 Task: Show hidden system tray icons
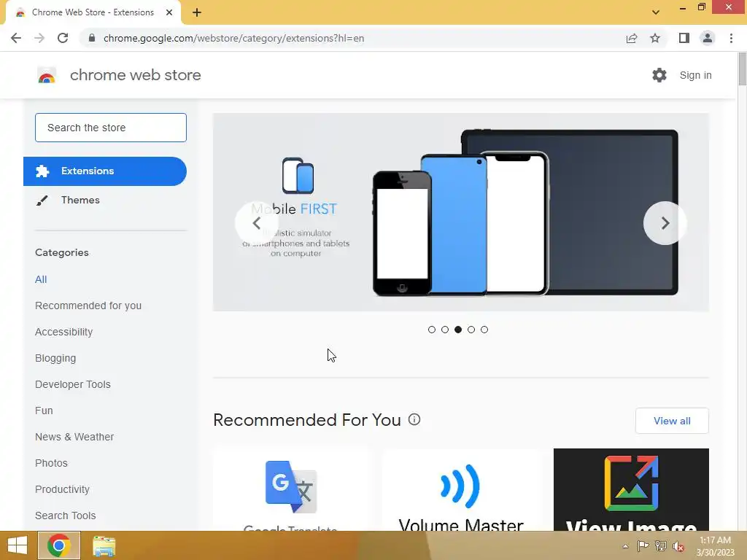[625, 546]
